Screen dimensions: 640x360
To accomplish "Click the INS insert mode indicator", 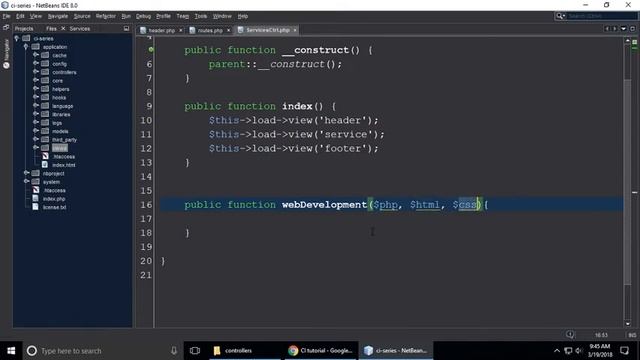I will (x=632, y=335).
